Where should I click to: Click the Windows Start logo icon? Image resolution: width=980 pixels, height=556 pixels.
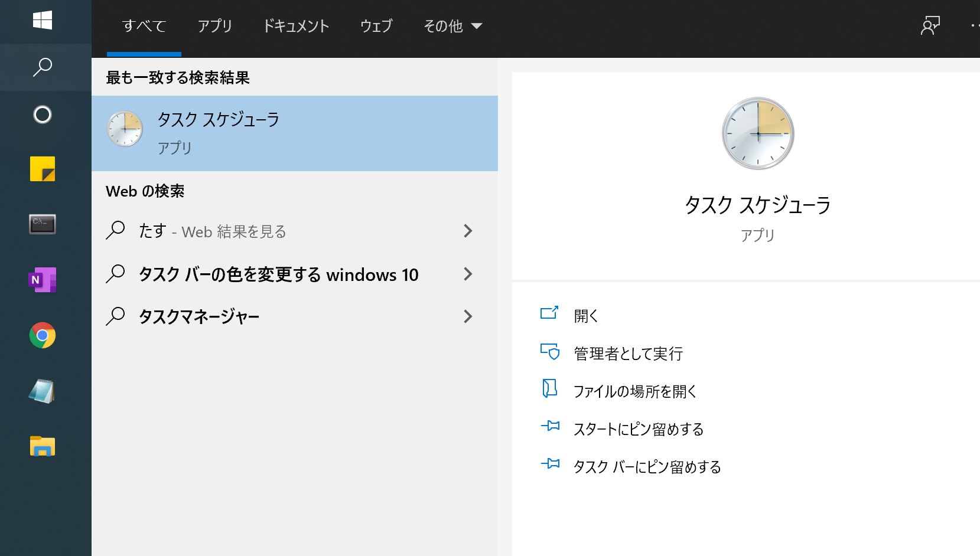pyautogui.click(x=43, y=21)
